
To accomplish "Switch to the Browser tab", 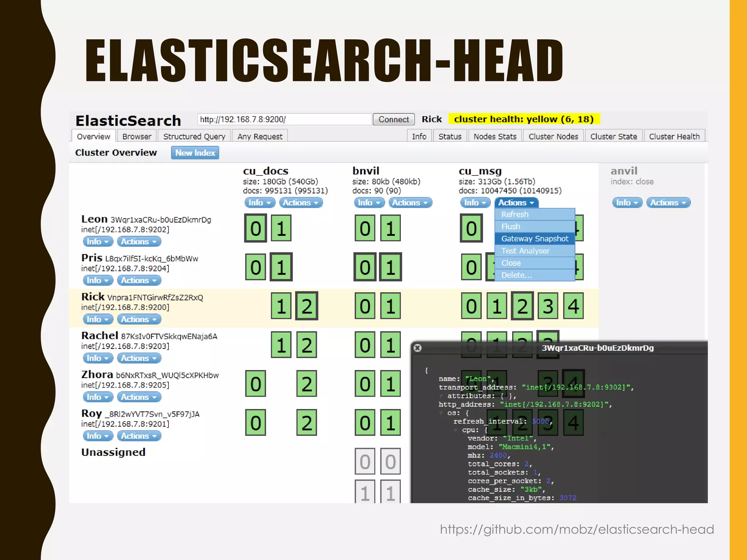I will [x=137, y=136].
